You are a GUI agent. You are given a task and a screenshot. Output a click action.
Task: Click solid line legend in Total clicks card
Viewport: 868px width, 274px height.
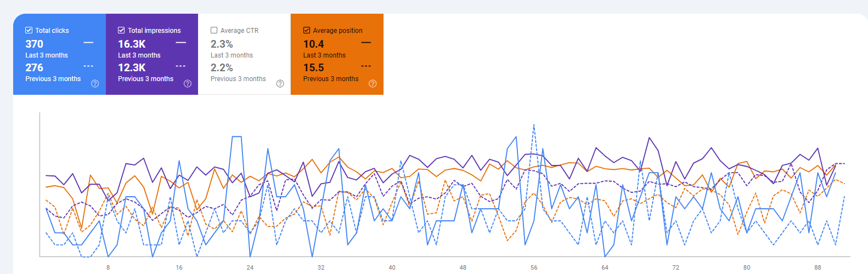tap(88, 43)
